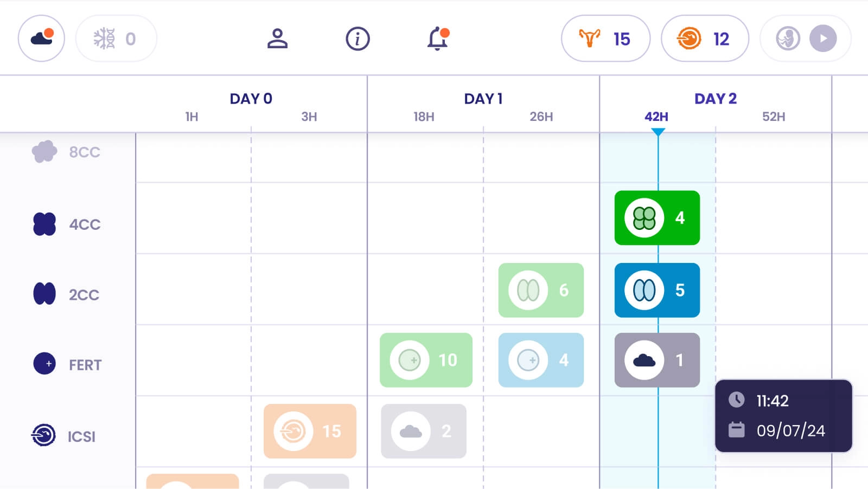
Task: Open the patient profile icon
Action: (277, 38)
